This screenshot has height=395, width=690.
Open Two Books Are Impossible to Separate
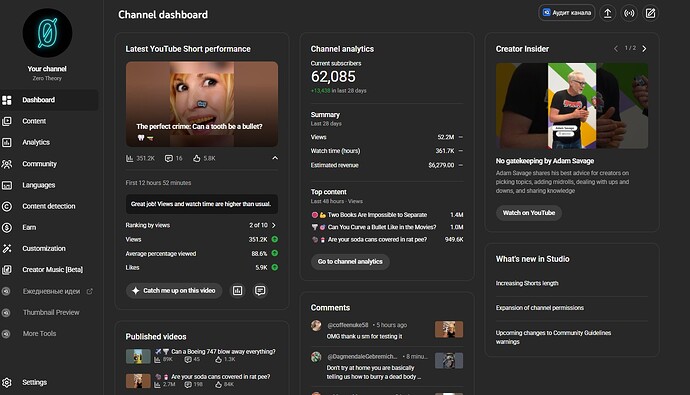tap(377, 215)
